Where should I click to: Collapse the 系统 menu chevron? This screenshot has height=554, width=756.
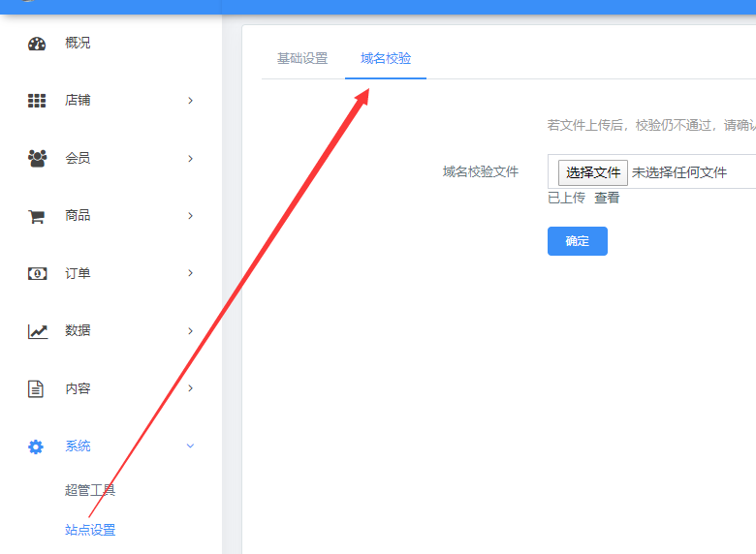pyautogui.click(x=190, y=446)
